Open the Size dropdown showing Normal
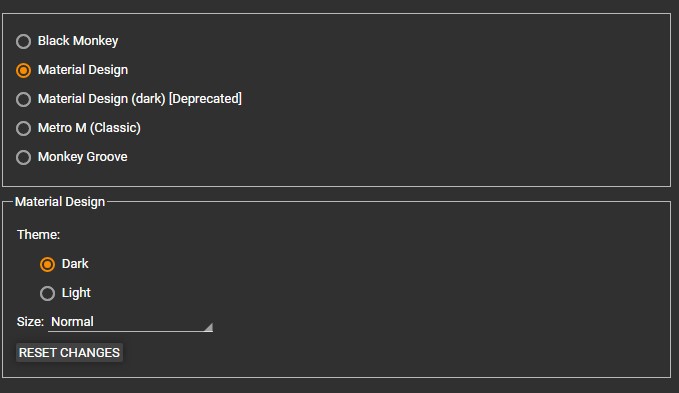The height and width of the screenshot is (393, 679). coord(130,322)
